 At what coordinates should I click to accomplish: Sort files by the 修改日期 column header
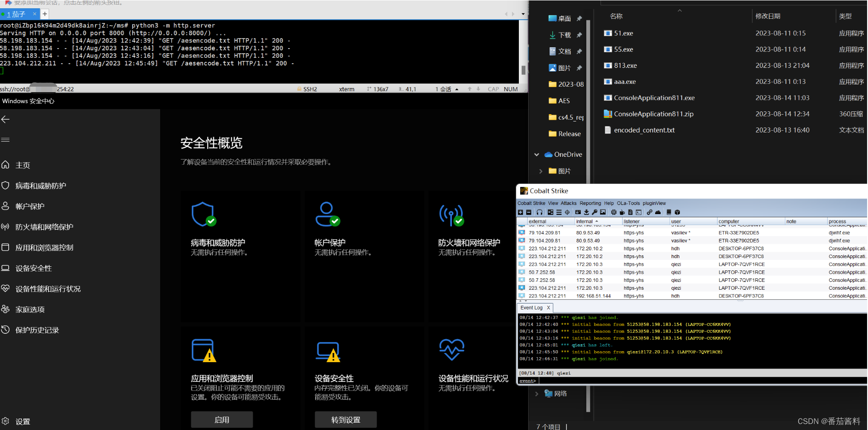768,16
